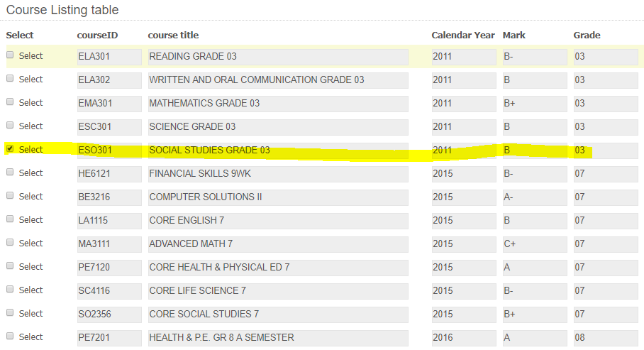Viewport: 644px width, 350px height.
Task: Click the Grade field for Computer Solutions II
Action: click(606, 197)
